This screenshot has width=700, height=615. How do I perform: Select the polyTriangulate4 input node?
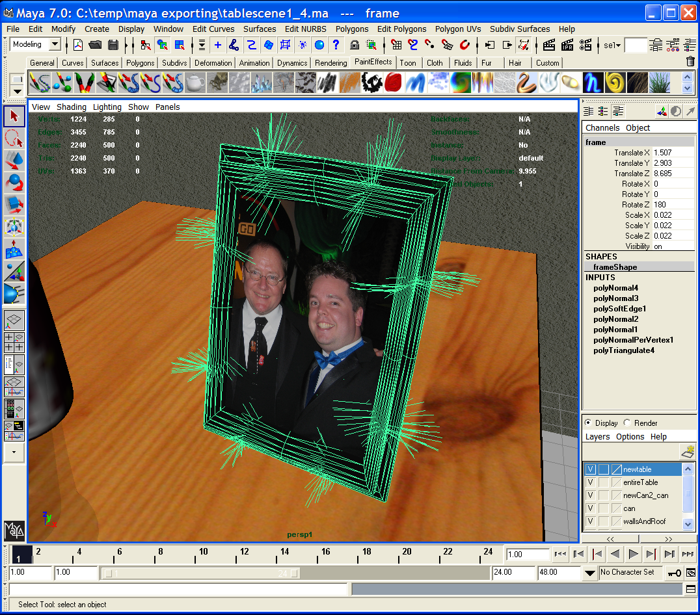pos(623,350)
